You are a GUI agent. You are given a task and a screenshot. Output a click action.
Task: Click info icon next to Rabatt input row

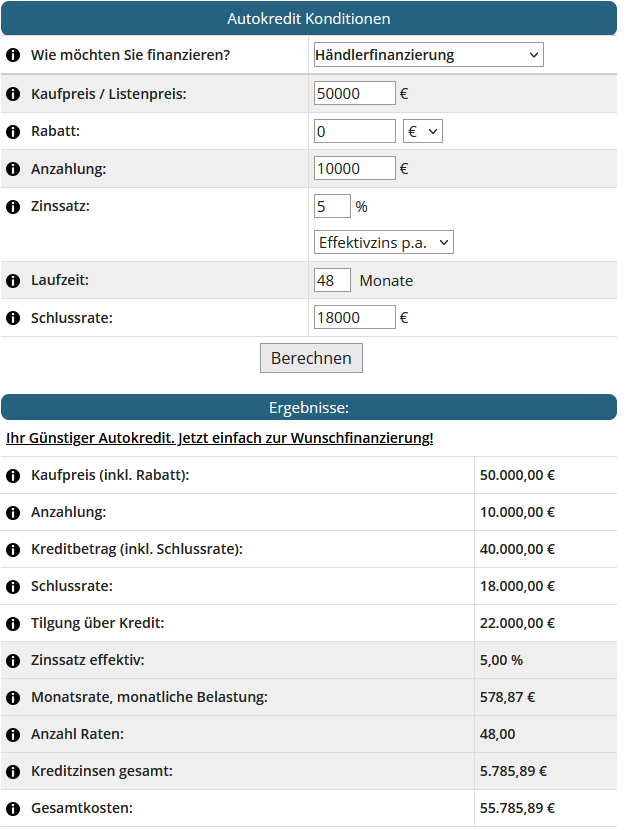pyautogui.click(x=13, y=132)
